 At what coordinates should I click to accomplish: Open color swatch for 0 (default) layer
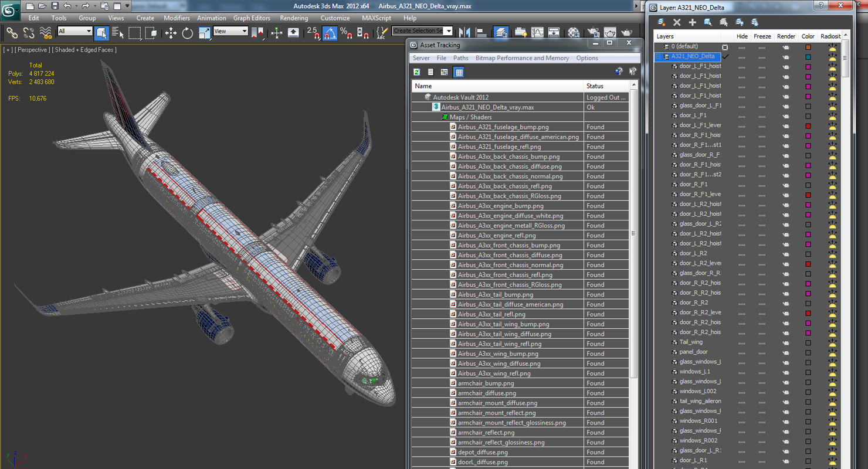point(808,47)
